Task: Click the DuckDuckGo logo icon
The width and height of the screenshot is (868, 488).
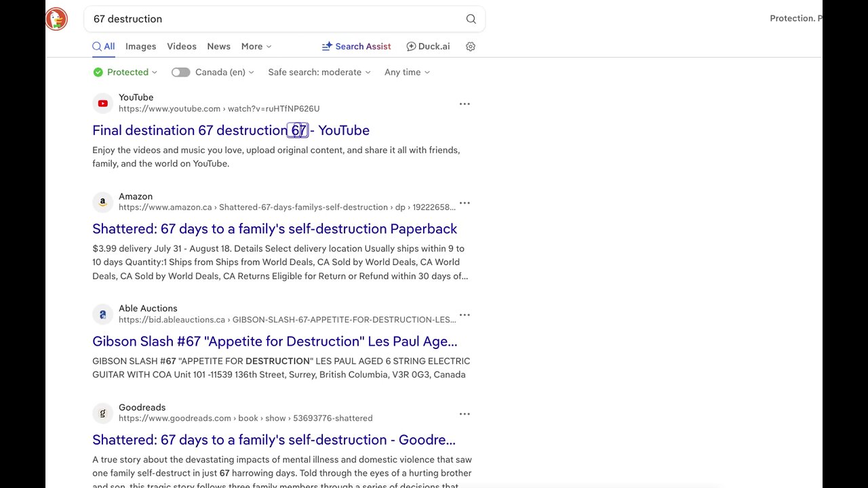Action: pos(57,19)
